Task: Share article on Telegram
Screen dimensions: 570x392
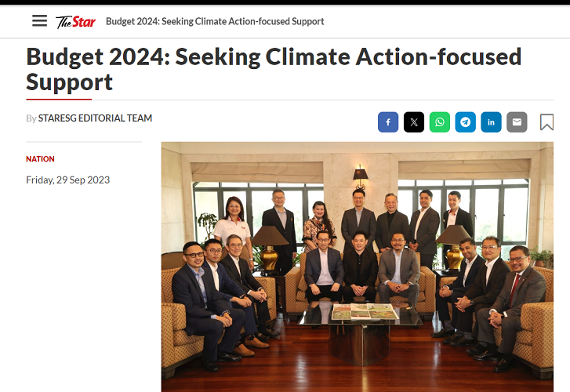Action: tap(466, 122)
